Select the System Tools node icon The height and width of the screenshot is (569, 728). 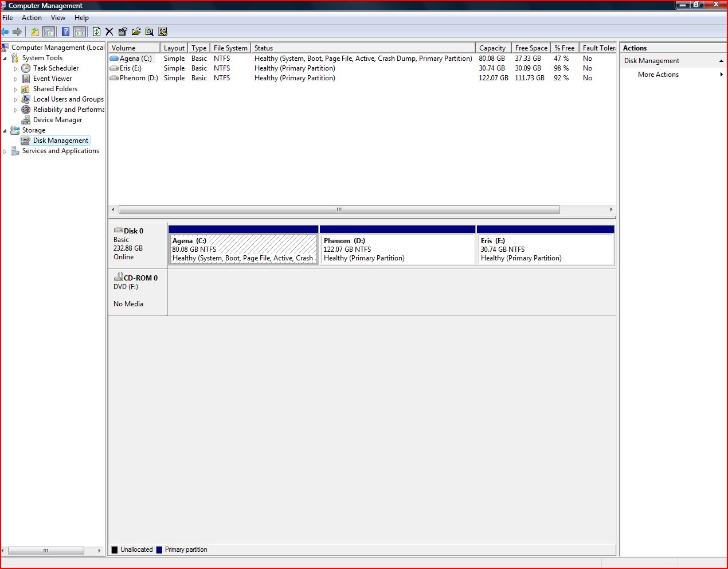15,58
